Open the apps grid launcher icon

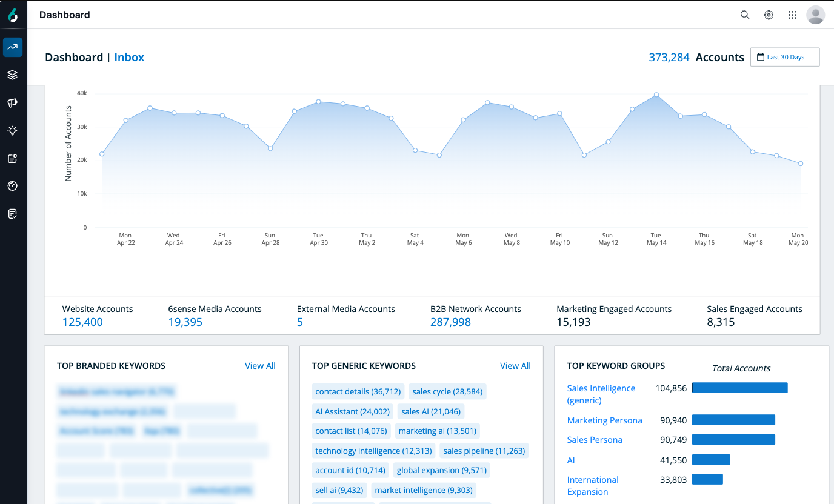(x=792, y=15)
